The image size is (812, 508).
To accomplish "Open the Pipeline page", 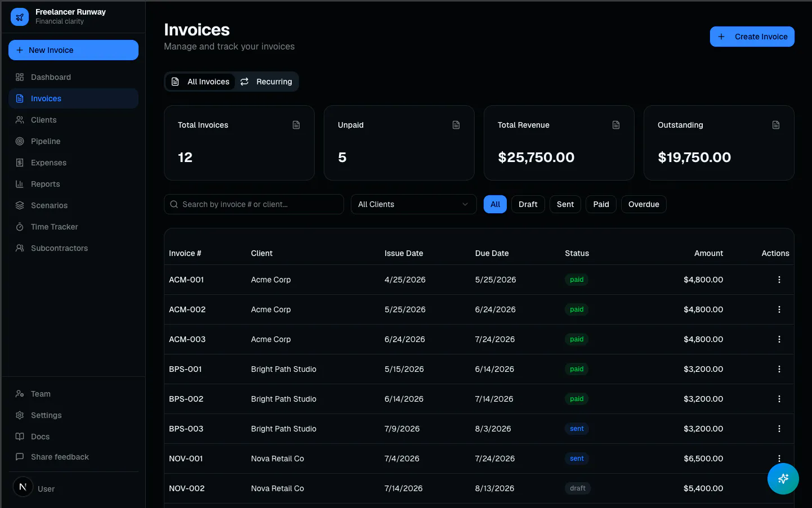I will tap(73, 141).
